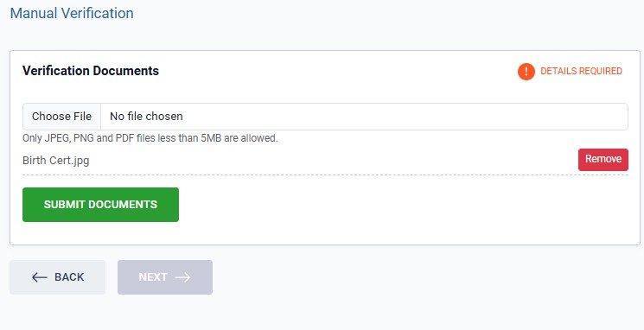Click the Manual Verification page heading
644x330 pixels.
(72, 13)
